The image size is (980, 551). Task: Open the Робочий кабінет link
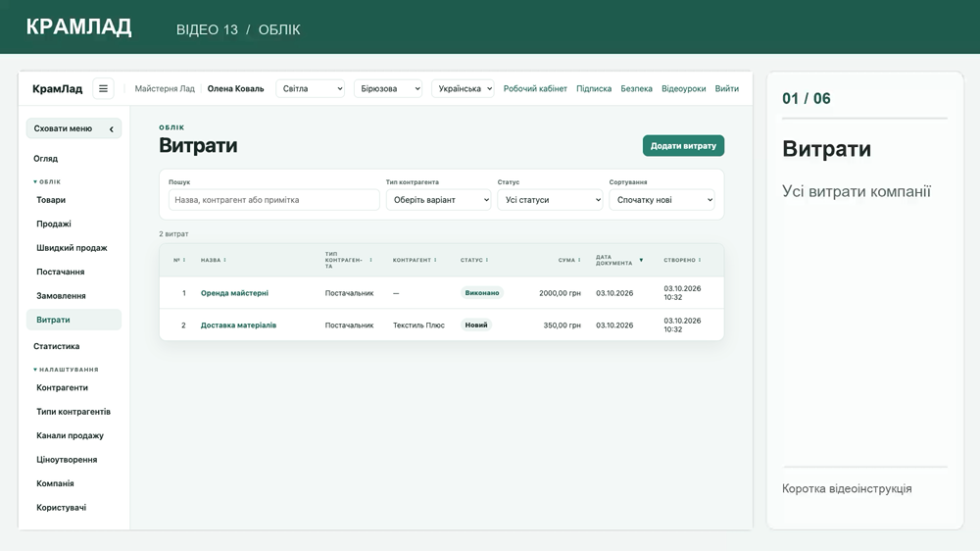[x=535, y=89]
